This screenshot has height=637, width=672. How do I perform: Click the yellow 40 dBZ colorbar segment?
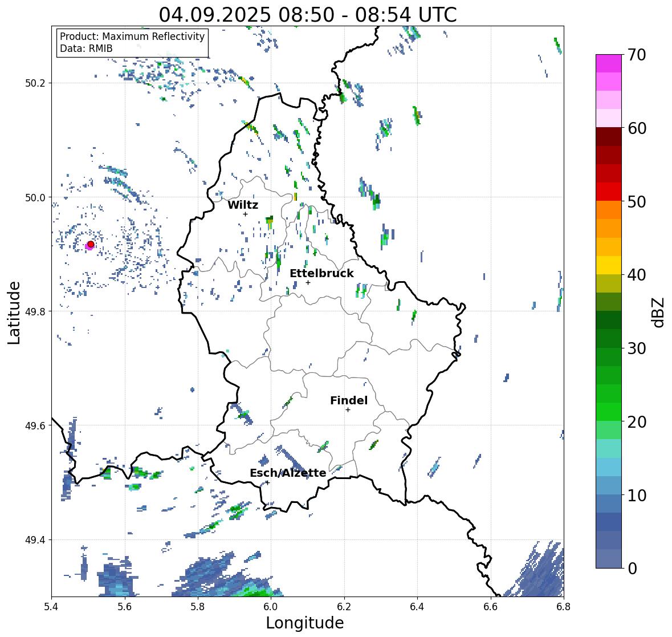(609, 265)
